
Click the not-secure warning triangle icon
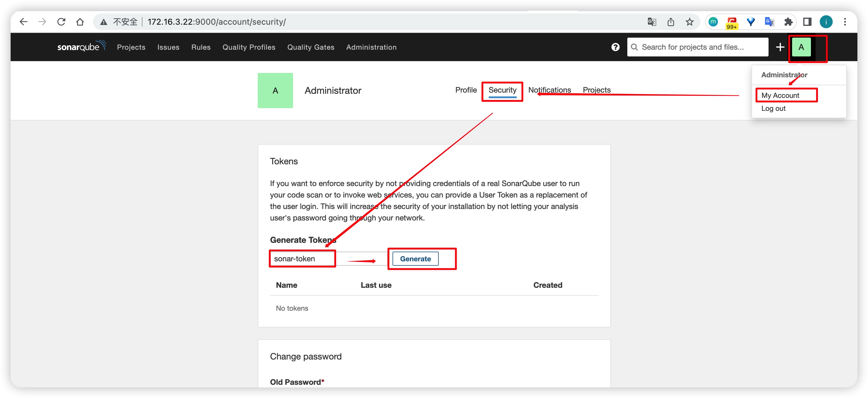pyautogui.click(x=104, y=22)
